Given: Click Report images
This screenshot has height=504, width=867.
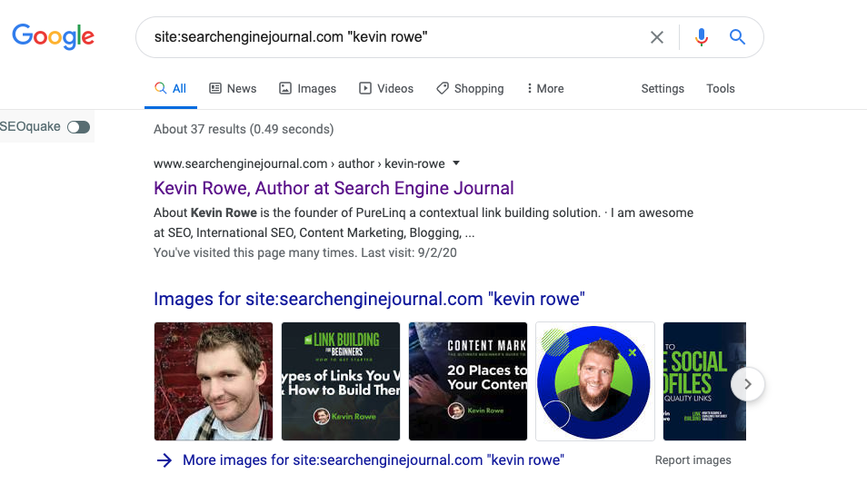Looking at the screenshot, I should (693, 460).
